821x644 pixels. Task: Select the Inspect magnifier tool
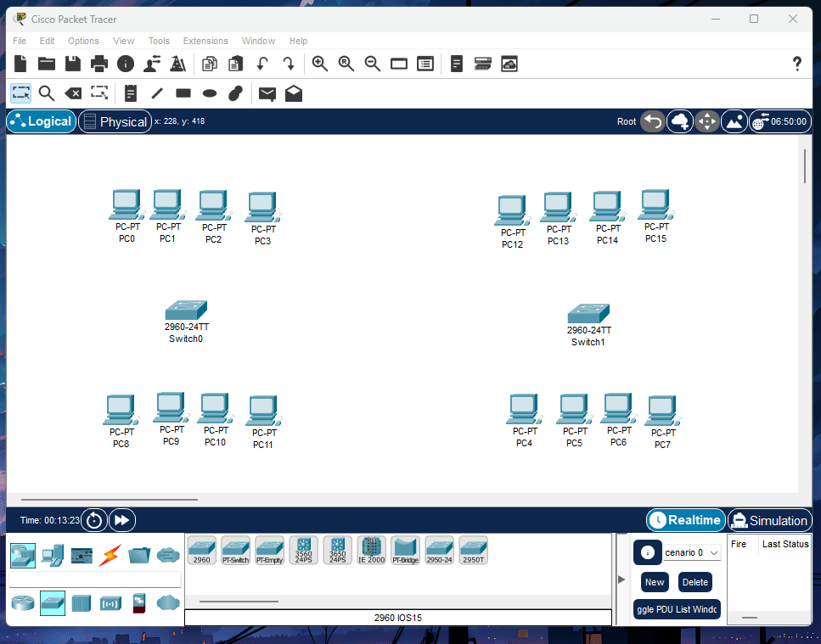[x=47, y=93]
